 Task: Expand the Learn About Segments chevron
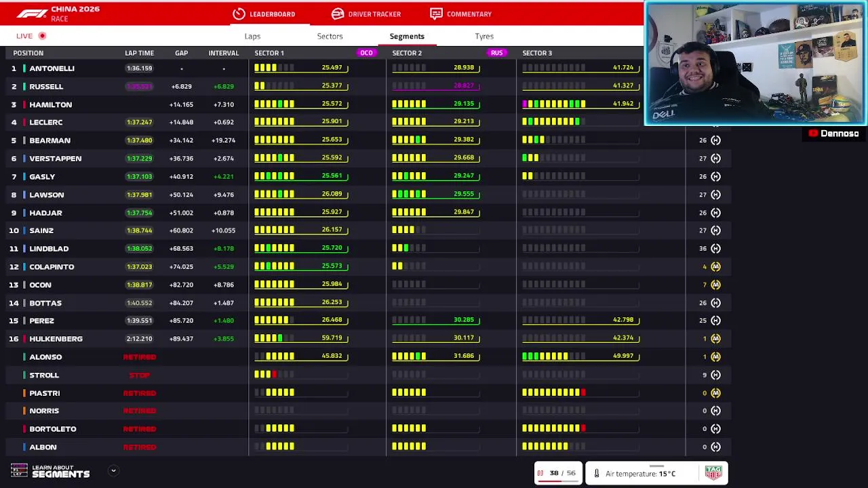[x=113, y=470]
